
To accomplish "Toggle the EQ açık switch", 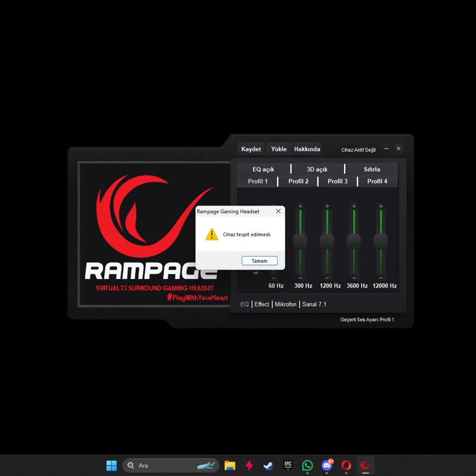I will point(263,169).
